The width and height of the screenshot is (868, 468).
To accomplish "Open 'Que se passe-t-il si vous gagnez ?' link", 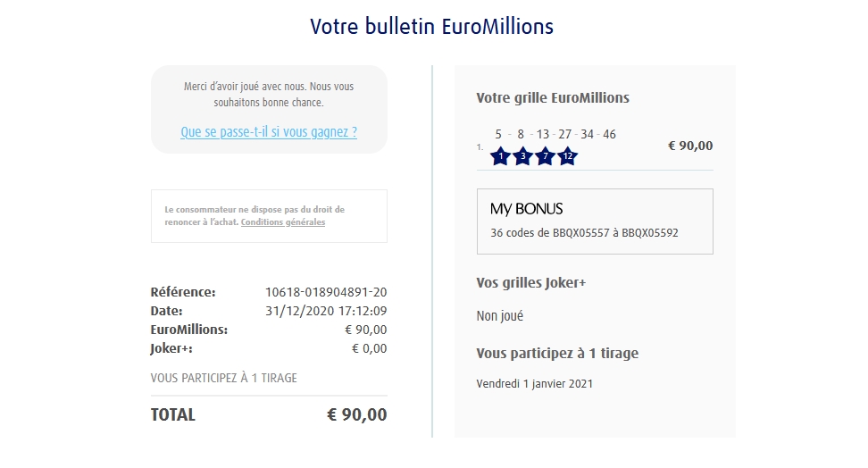I will pyautogui.click(x=269, y=132).
